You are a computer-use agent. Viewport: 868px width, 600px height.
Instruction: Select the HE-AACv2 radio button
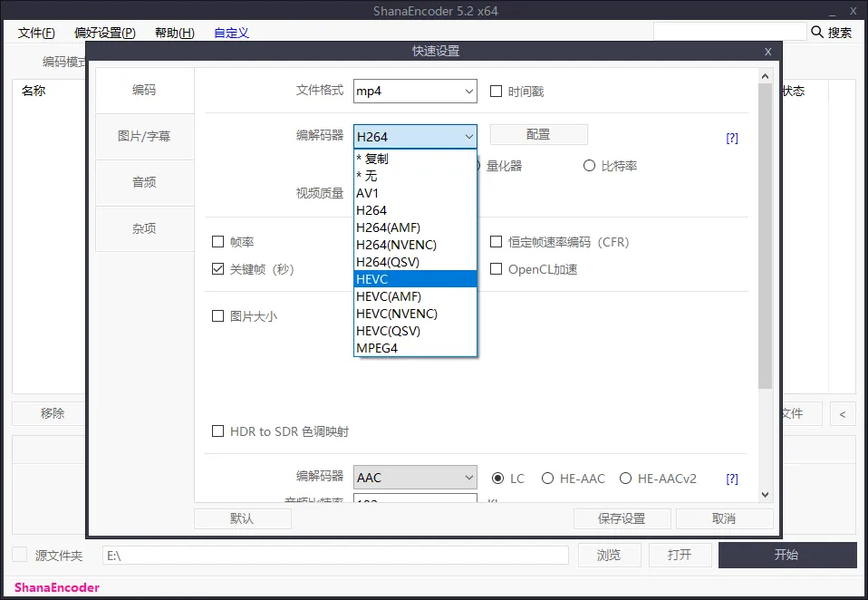point(626,478)
